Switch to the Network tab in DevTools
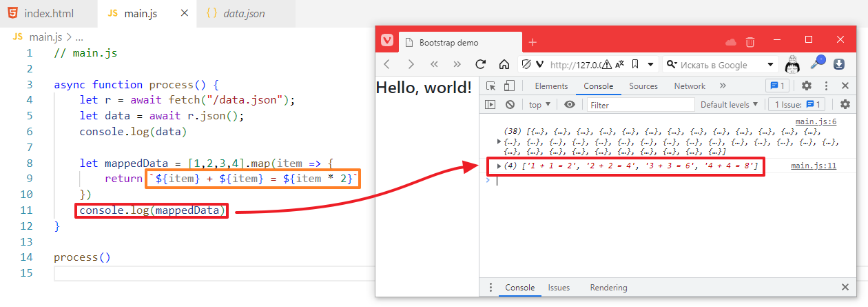The height and width of the screenshot is (307, 868). click(690, 86)
